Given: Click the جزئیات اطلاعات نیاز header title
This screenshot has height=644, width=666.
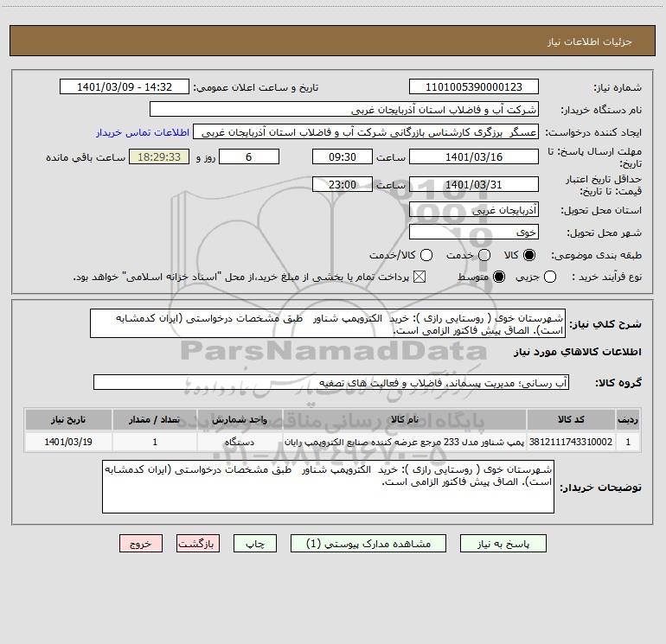Looking at the screenshot, I should coord(589,41).
